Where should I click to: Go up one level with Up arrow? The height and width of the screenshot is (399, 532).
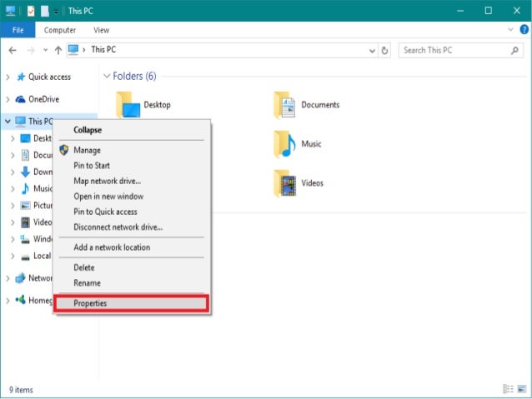click(58, 50)
